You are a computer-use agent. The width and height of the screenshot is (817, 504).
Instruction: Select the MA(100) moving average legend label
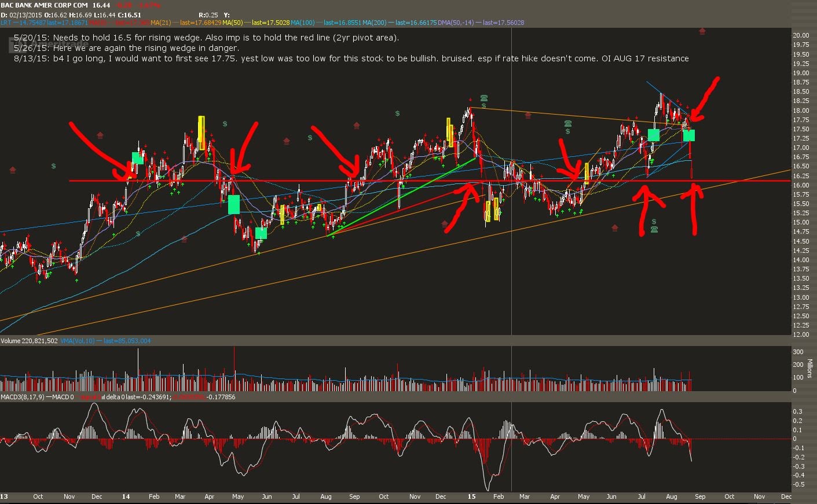(303, 23)
